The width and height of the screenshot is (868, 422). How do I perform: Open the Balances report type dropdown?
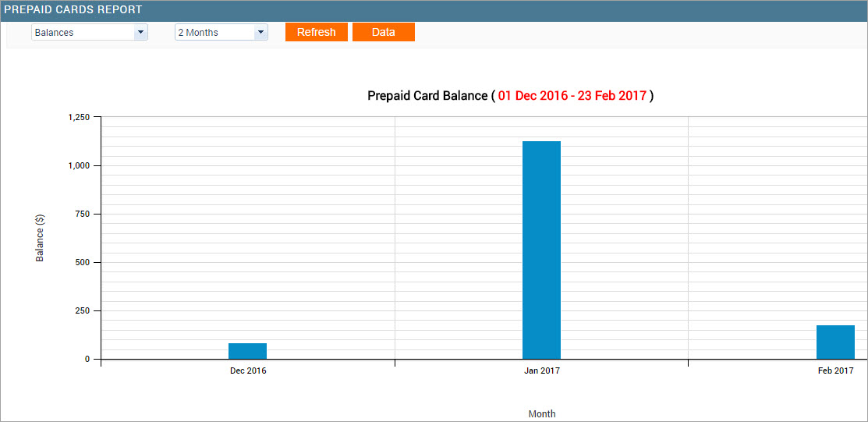click(90, 32)
